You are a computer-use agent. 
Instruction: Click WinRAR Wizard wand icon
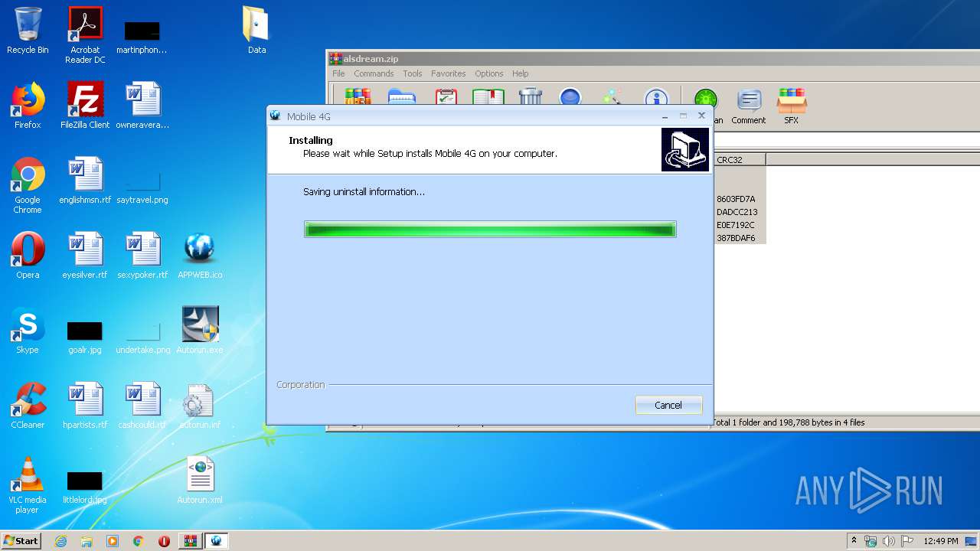[x=612, y=96]
